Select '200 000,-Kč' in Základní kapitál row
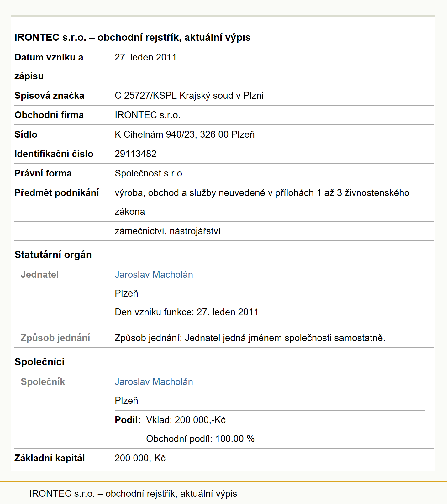Image resolution: width=447 pixels, height=504 pixels. [140, 458]
